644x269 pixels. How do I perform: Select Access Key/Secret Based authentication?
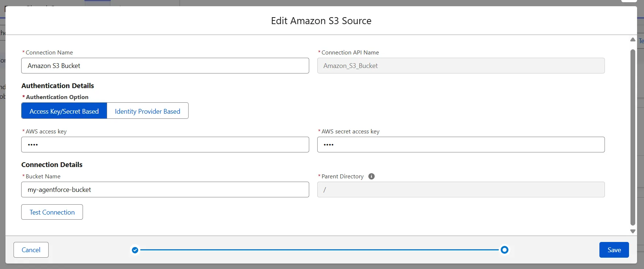[64, 111]
